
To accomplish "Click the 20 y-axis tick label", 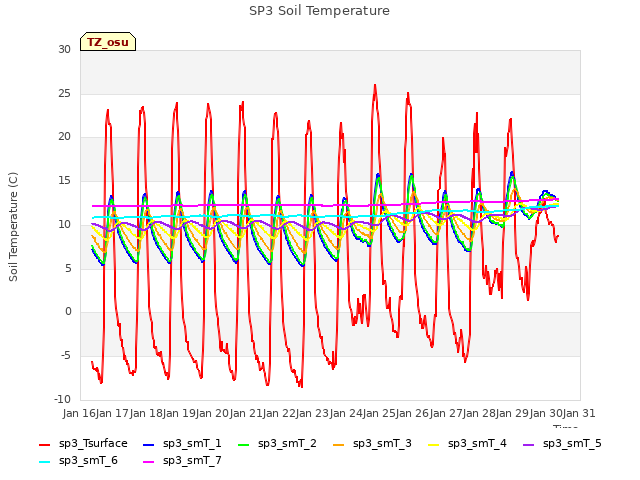I will coord(64,137).
